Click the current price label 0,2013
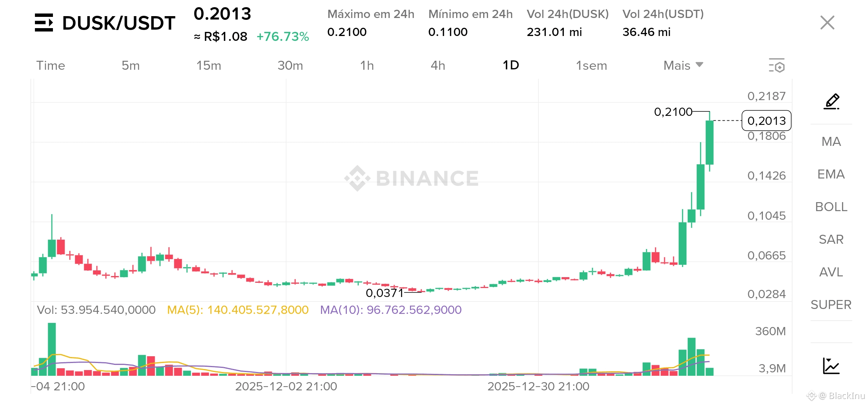 tap(766, 121)
